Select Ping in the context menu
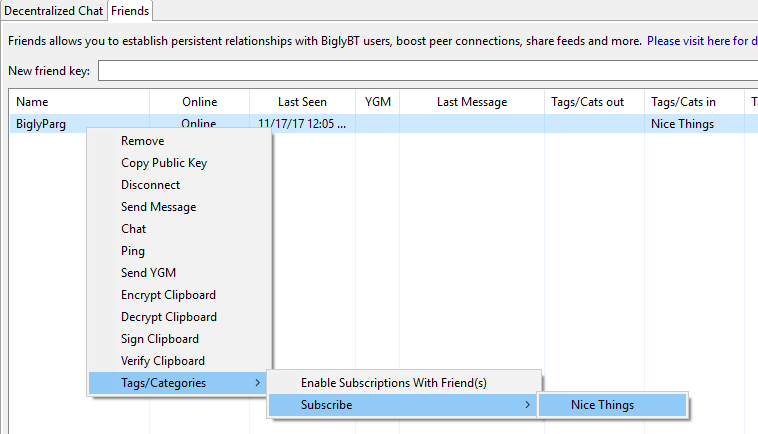 coord(179,251)
